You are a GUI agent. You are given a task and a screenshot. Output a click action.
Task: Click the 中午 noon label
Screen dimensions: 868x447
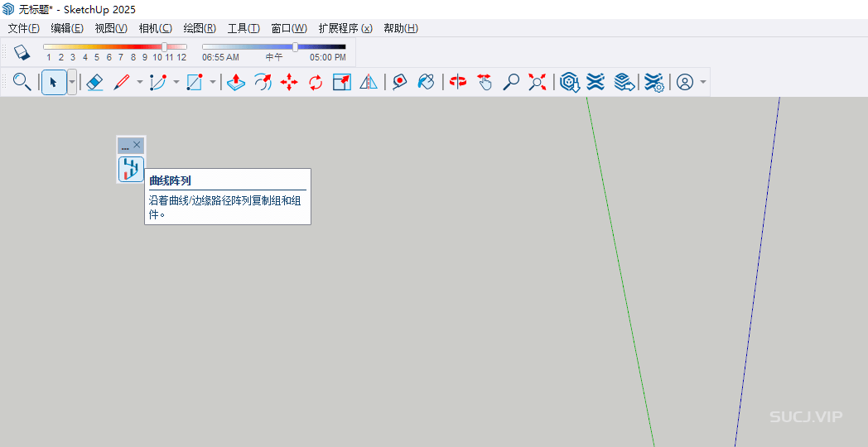click(x=274, y=58)
